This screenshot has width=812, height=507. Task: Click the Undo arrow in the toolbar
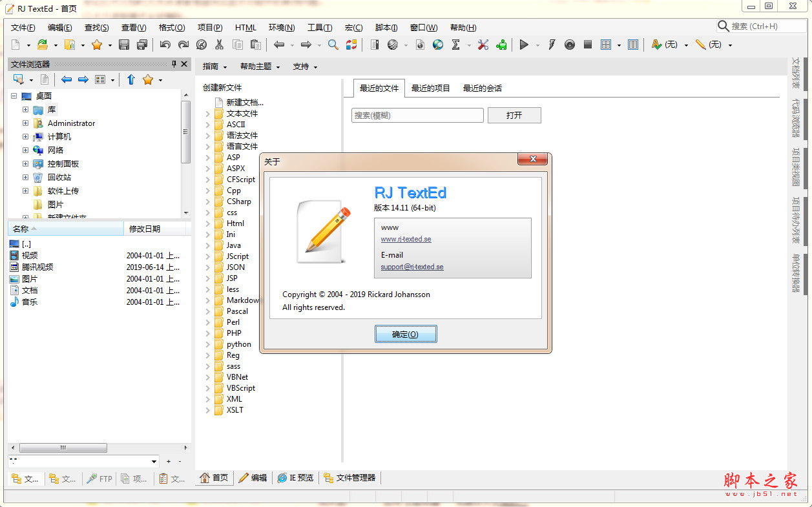165,45
